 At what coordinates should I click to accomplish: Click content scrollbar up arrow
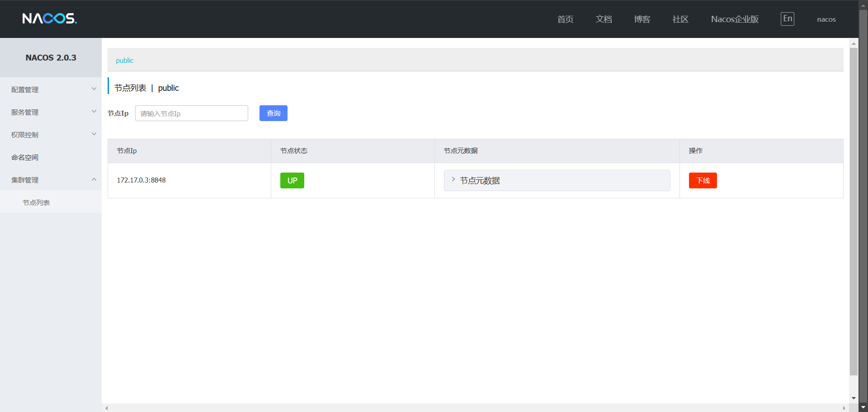(854, 44)
